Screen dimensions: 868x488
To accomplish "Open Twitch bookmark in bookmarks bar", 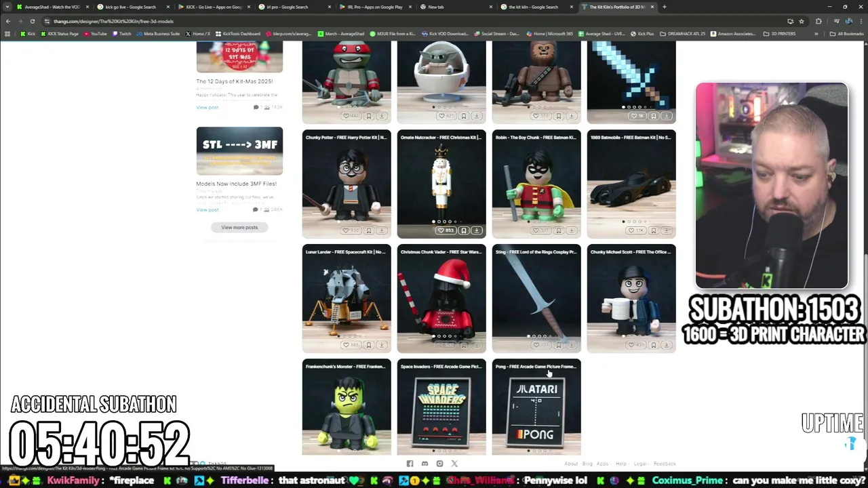I will (x=122, y=33).
